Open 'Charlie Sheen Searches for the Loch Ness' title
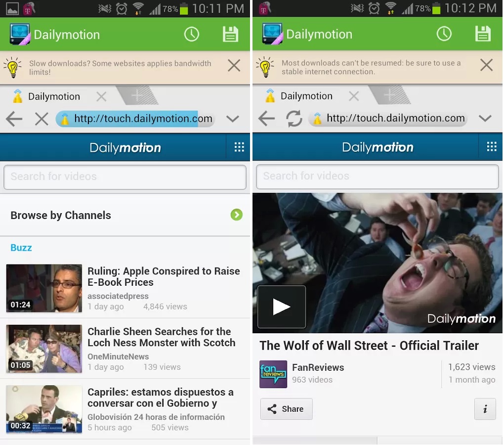The height and width of the screenshot is (445, 504). tap(162, 337)
